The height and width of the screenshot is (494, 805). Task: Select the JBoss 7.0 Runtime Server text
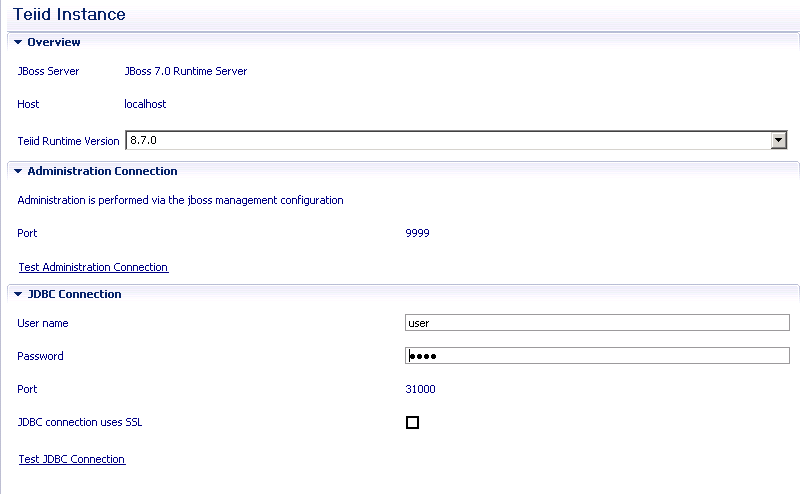click(x=185, y=71)
